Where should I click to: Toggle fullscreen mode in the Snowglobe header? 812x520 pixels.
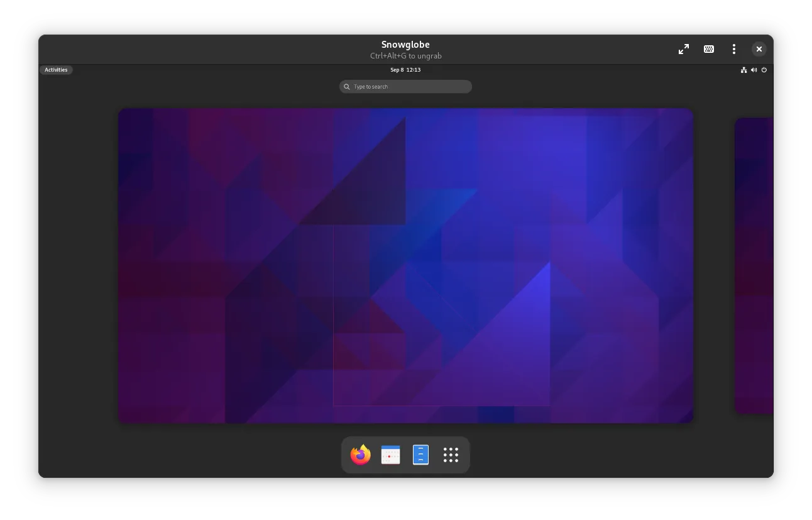(x=684, y=49)
